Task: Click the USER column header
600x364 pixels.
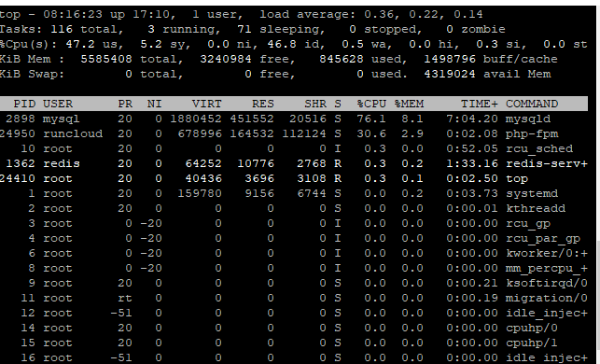Action: tap(58, 105)
